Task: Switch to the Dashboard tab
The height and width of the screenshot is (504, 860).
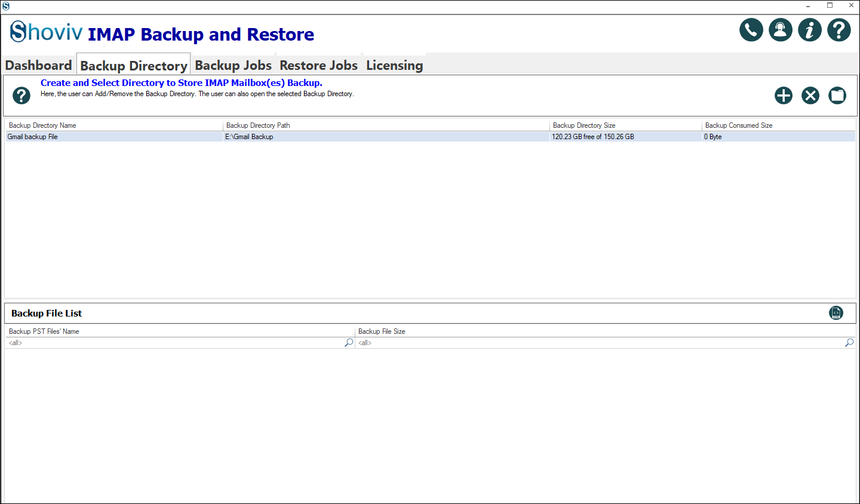Action: 38,65
